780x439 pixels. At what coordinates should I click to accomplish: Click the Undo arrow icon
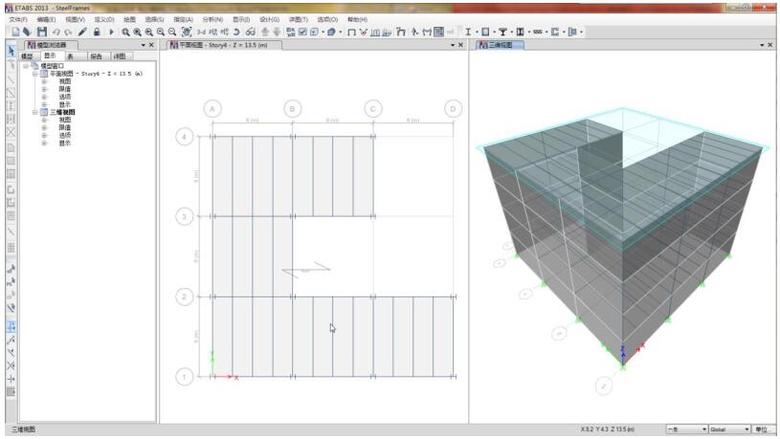(x=55, y=32)
